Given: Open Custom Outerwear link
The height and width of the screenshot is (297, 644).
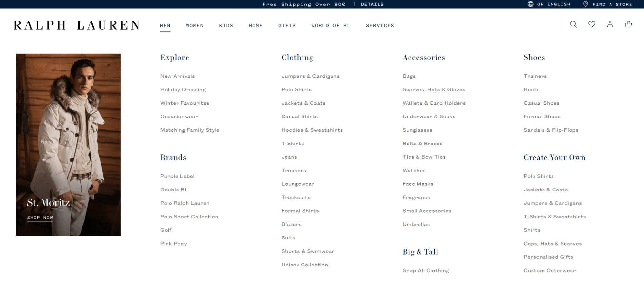Looking at the screenshot, I should 550,271.
